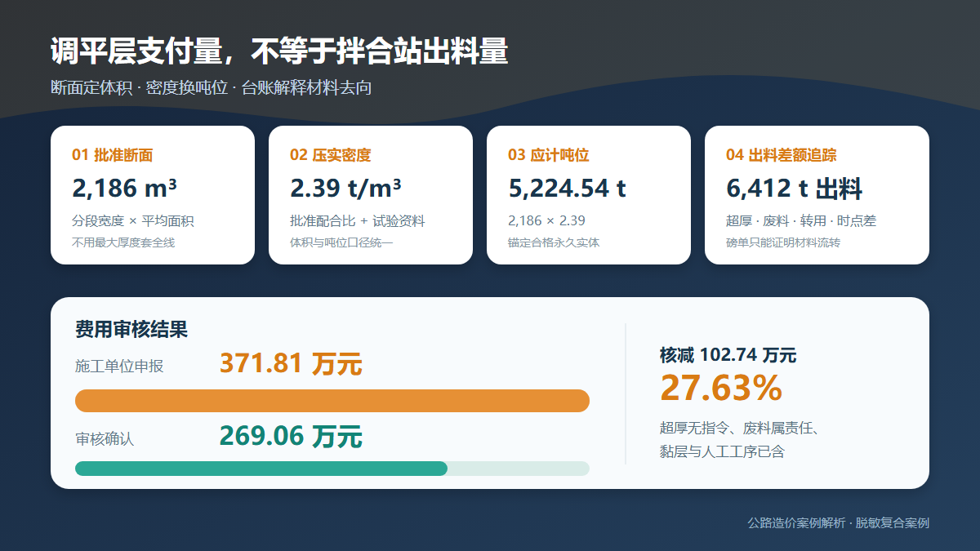The width and height of the screenshot is (980, 551).
Task: Click the title 调平层支付量，不等于拌合站出料量
Action: [x=279, y=51]
